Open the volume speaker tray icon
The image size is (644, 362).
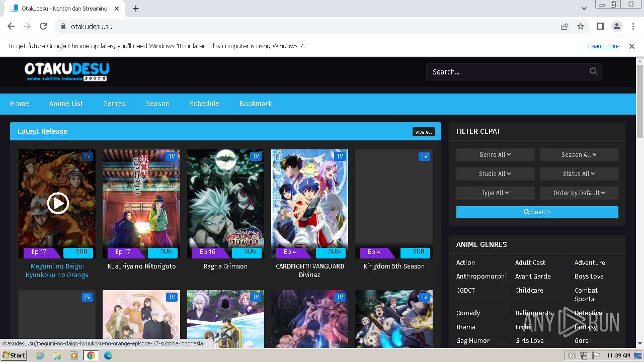click(x=572, y=355)
